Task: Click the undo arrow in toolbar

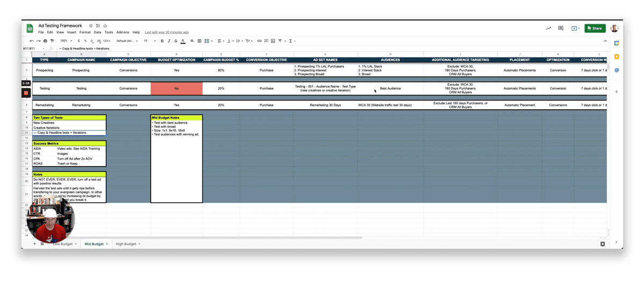Action: coord(32,41)
